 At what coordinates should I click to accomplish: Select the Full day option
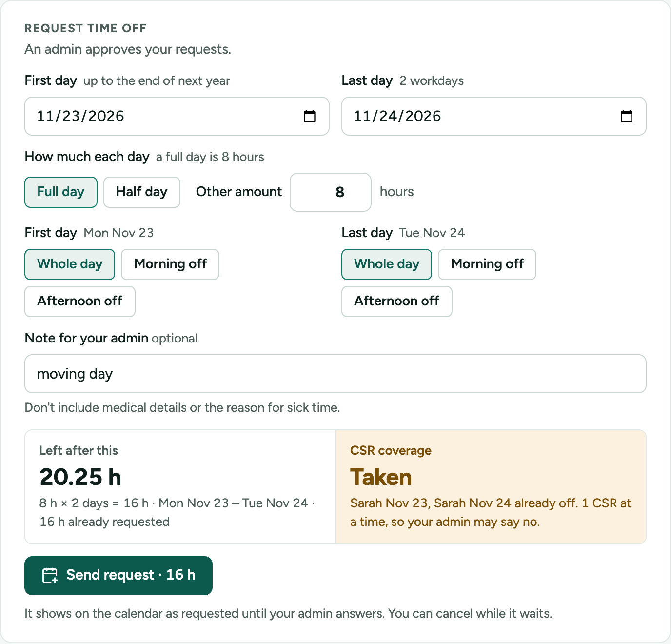coord(61,192)
